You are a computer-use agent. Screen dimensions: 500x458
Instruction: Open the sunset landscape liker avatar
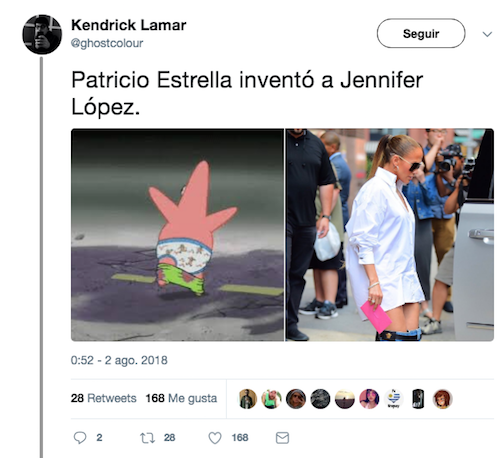tap(345, 399)
